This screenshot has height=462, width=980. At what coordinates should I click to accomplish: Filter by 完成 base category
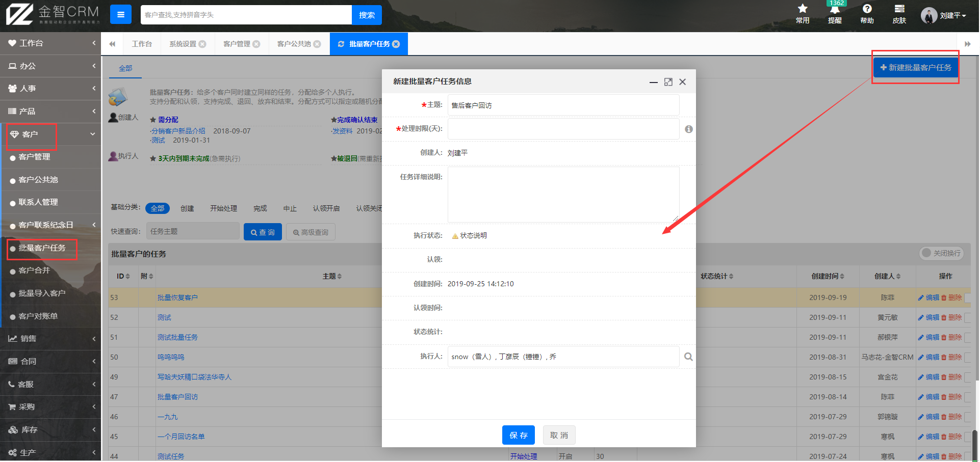[x=260, y=208]
